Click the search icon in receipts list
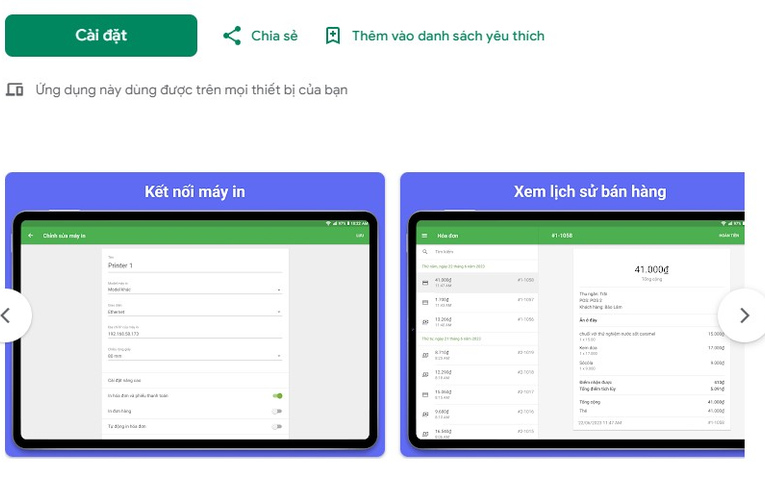Screen dimensions: 765x478 [x=425, y=252]
